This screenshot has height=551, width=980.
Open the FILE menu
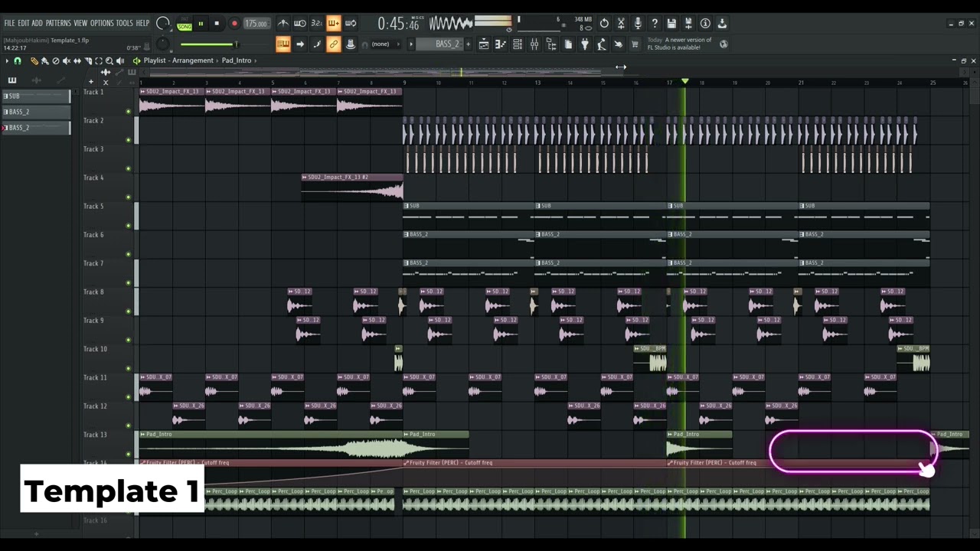pos(9,23)
